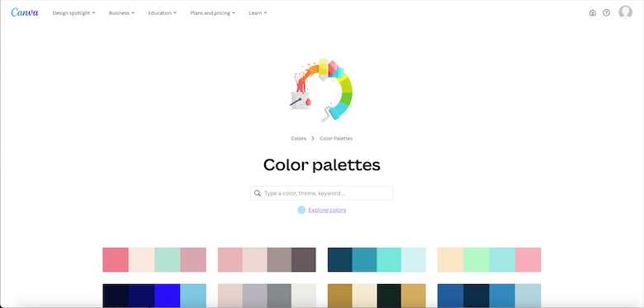Viewport: 644px width, 308px height.
Task: Open the Color Palettes breadcrumb link
Action: 336,139
